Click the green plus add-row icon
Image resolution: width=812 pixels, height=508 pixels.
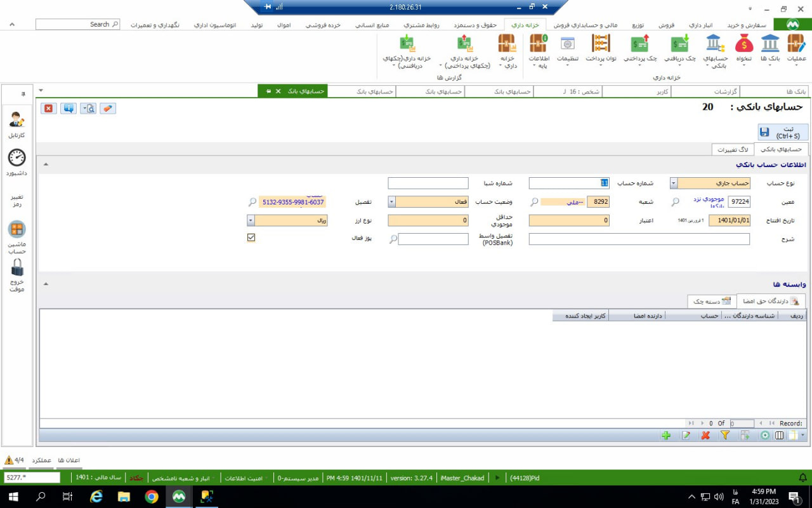(x=665, y=436)
